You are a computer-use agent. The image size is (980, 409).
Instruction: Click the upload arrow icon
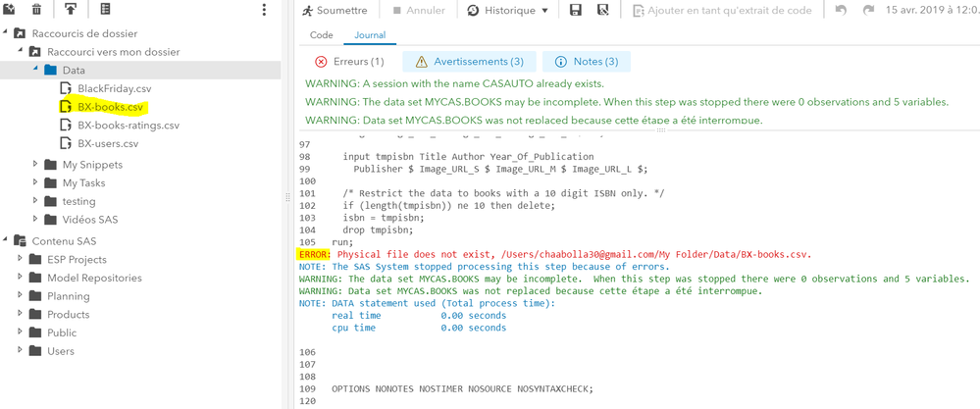tap(72, 10)
